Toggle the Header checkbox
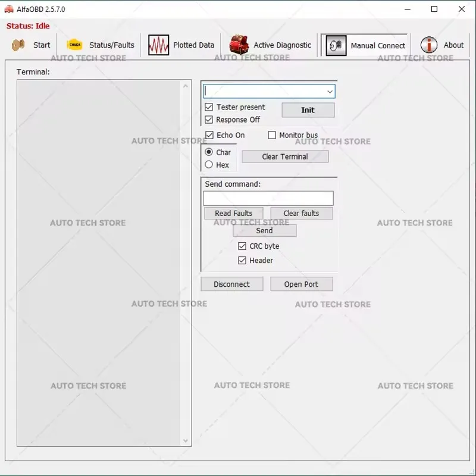 pos(242,260)
